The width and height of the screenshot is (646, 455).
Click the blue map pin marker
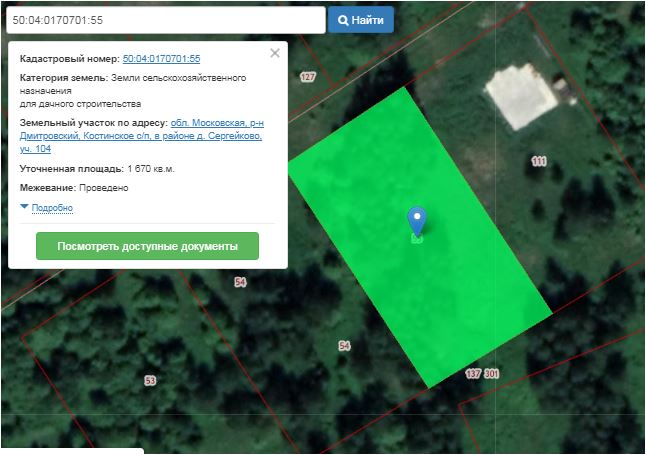[x=417, y=220]
